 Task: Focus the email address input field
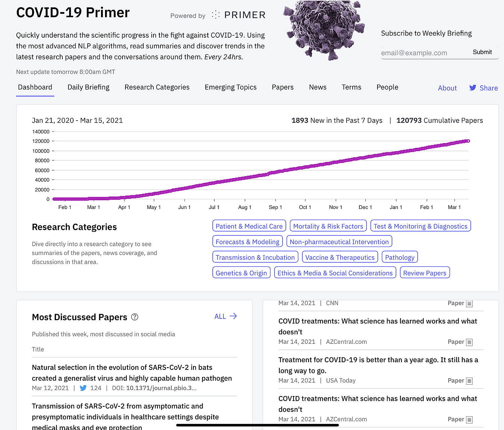(424, 53)
